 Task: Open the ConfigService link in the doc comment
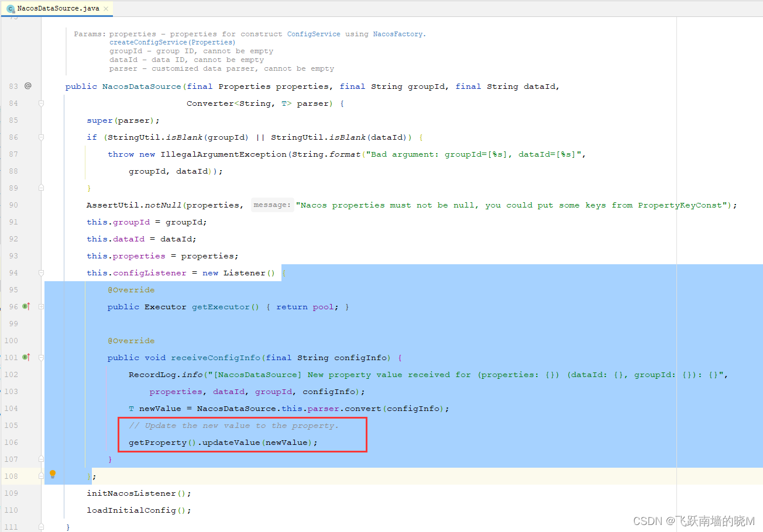(313, 34)
